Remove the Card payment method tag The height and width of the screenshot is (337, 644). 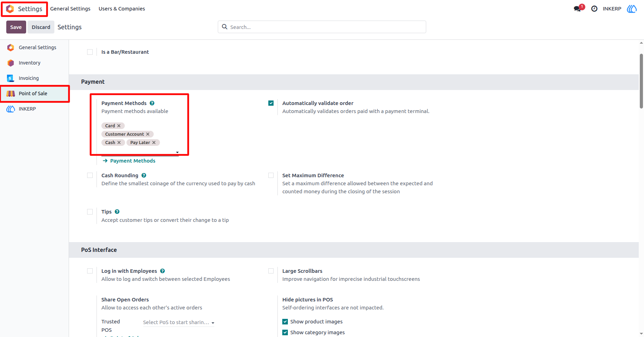[x=119, y=126]
